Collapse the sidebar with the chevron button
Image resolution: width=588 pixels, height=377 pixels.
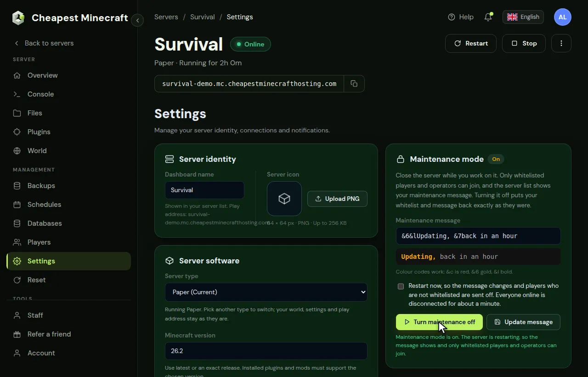click(137, 20)
